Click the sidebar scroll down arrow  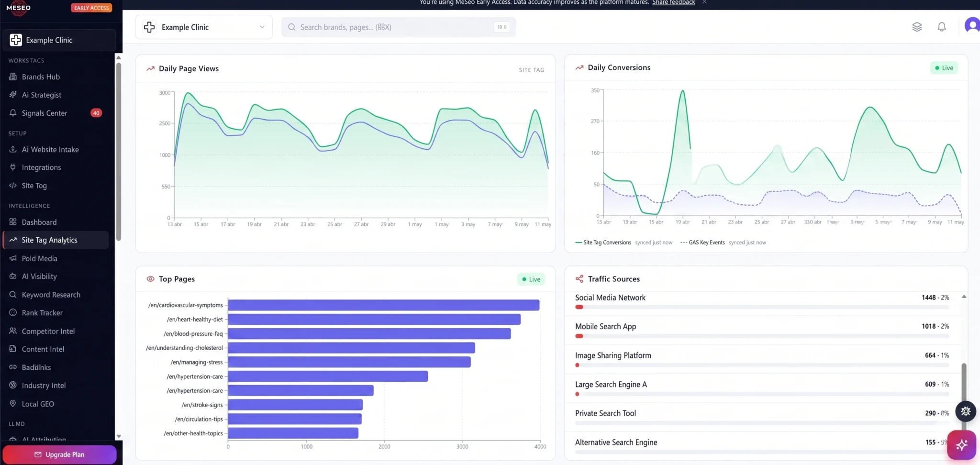point(119,436)
